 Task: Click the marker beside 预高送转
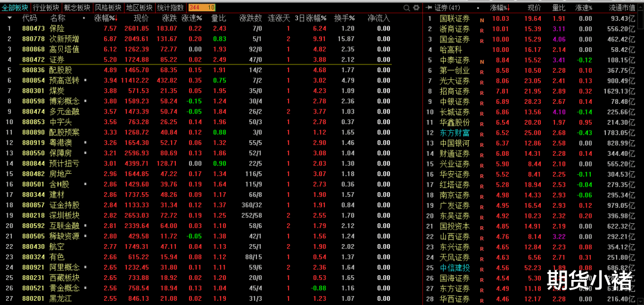point(85,81)
